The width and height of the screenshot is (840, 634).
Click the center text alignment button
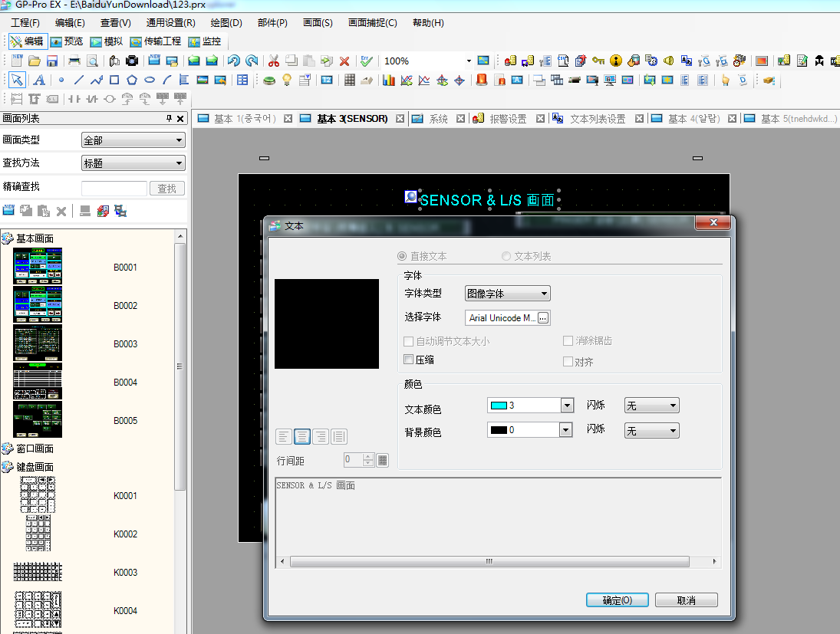tap(302, 436)
